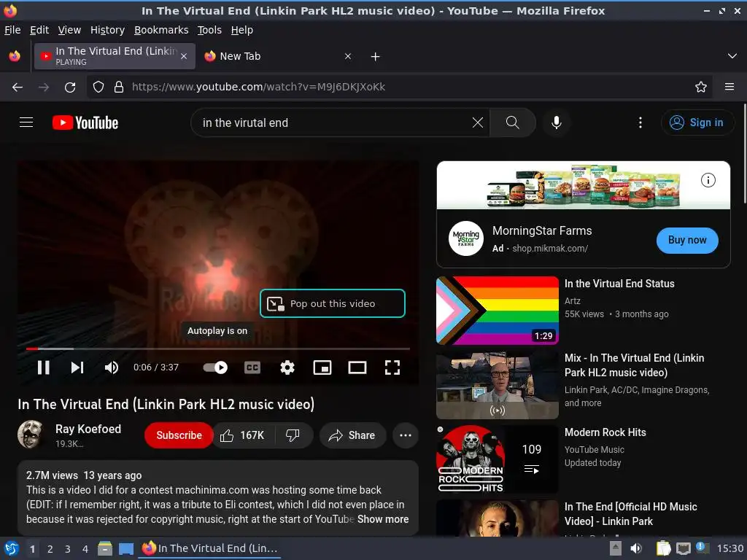747x560 pixels.
Task: Open a new browser tab with plus
Action: (376, 57)
